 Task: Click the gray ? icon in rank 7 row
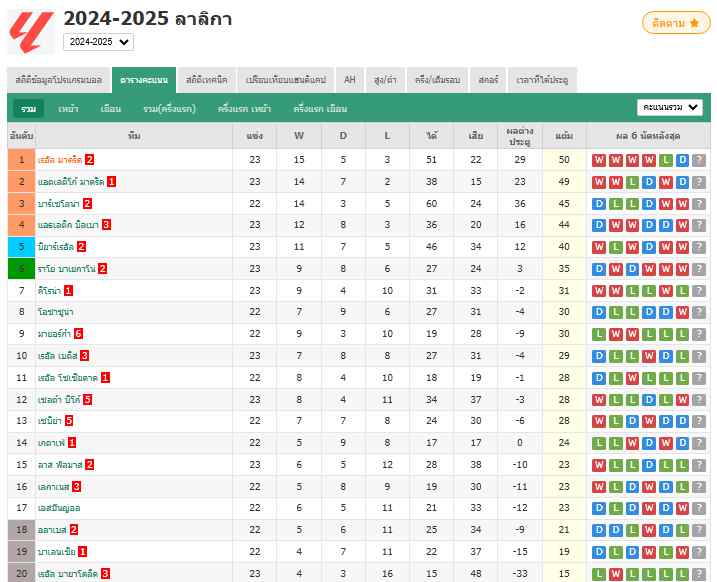click(699, 291)
